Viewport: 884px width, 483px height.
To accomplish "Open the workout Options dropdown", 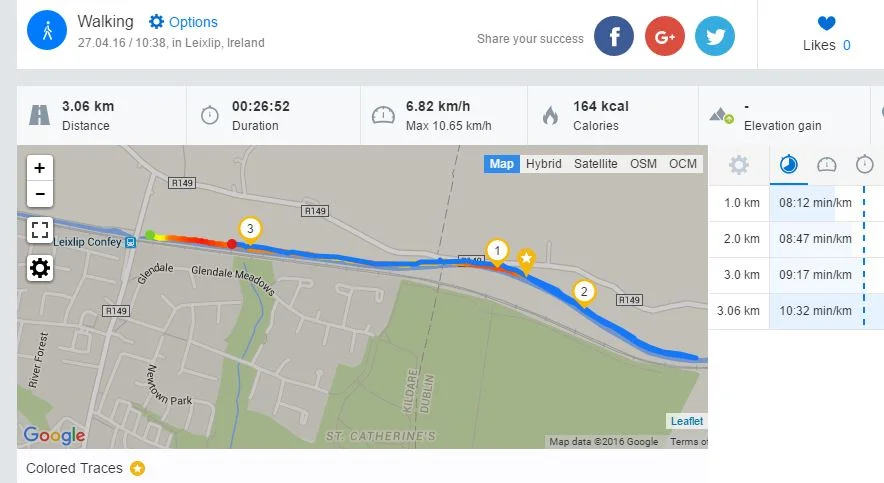I will pyautogui.click(x=183, y=22).
